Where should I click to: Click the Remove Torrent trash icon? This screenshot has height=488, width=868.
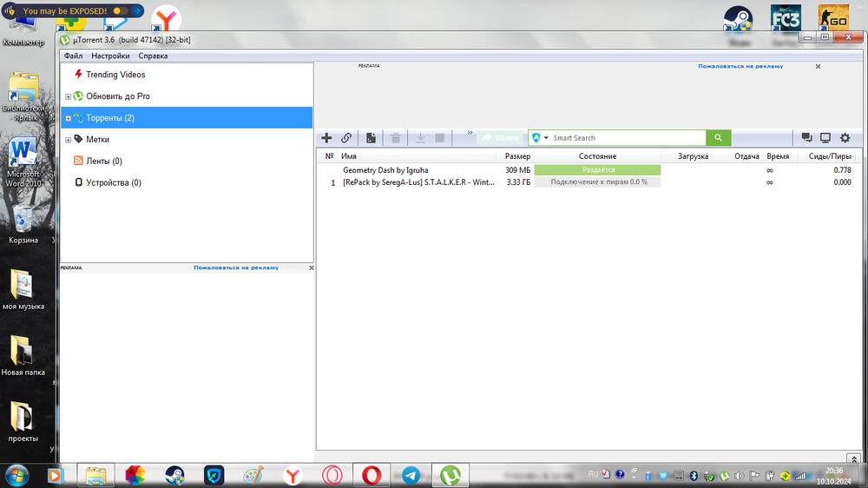(396, 138)
